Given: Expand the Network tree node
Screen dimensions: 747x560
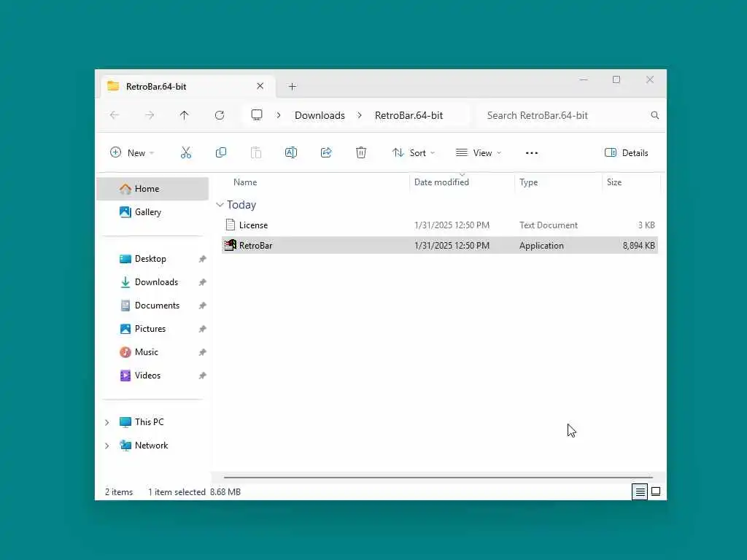Looking at the screenshot, I should coord(107,446).
